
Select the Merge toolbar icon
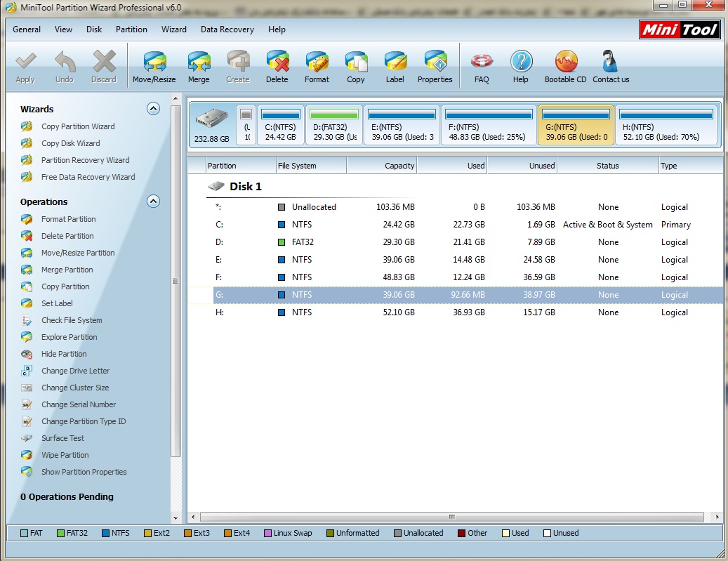[199, 62]
